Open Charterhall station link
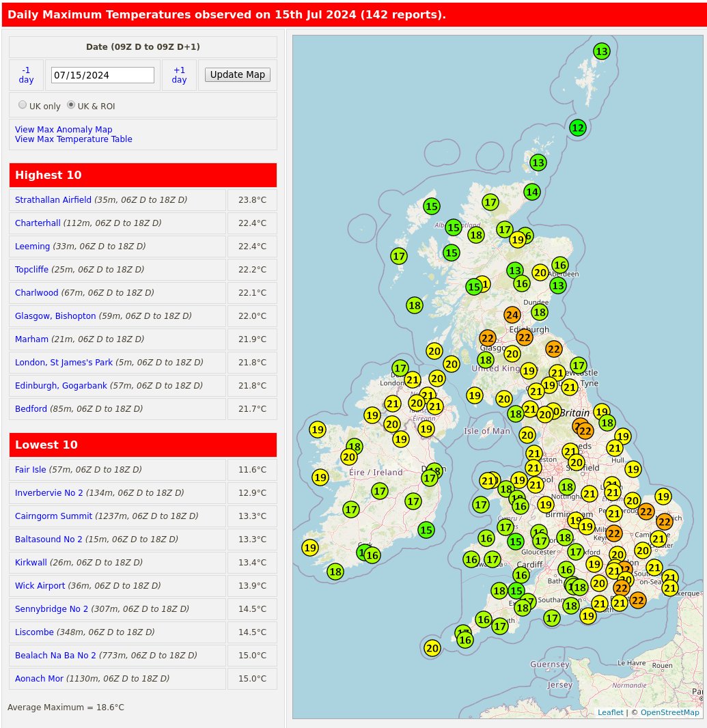 coord(38,223)
